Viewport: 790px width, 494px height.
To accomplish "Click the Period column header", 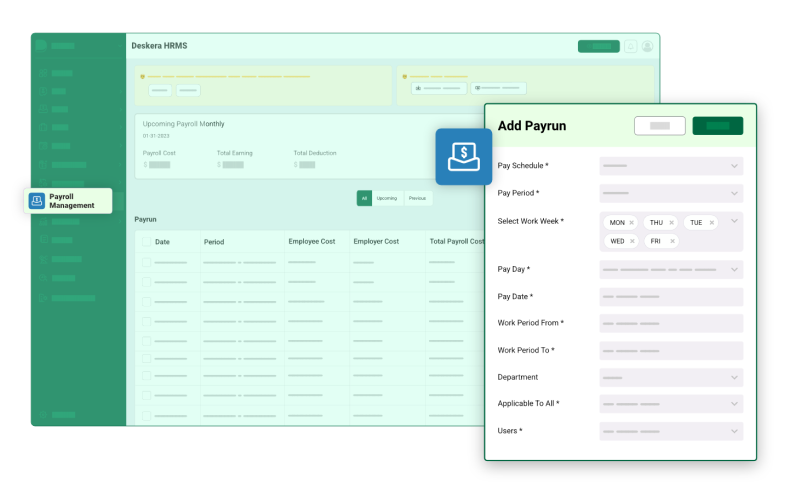I will [214, 242].
